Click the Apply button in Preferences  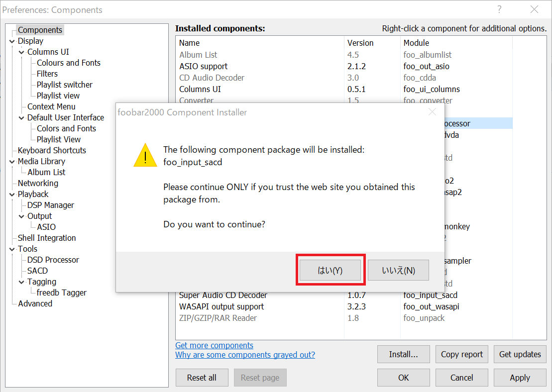(x=520, y=378)
